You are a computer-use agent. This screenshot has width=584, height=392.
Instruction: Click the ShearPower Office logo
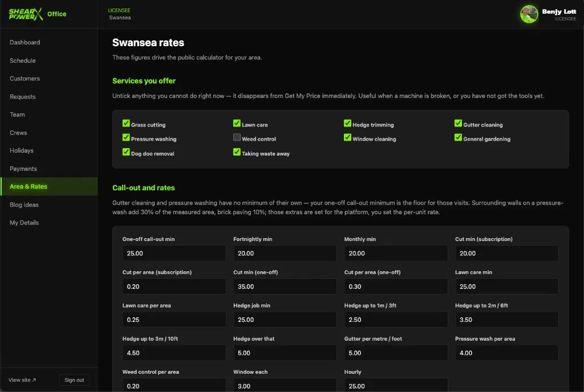pyautogui.click(x=38, y=14)
